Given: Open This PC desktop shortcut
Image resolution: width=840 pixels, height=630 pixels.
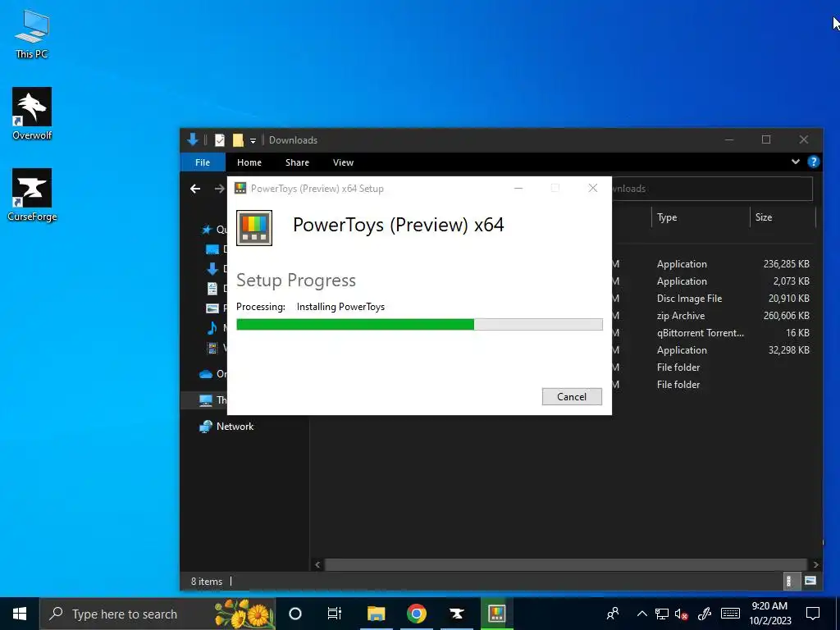Looking at the screenshot, I should (x=32, y=34).
